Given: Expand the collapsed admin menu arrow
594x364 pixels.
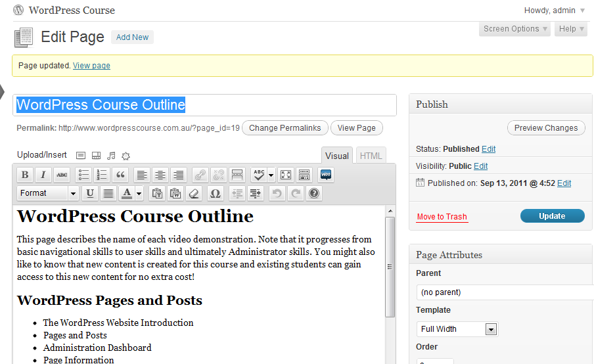Looking at the screenshot, I should (2, 92).
